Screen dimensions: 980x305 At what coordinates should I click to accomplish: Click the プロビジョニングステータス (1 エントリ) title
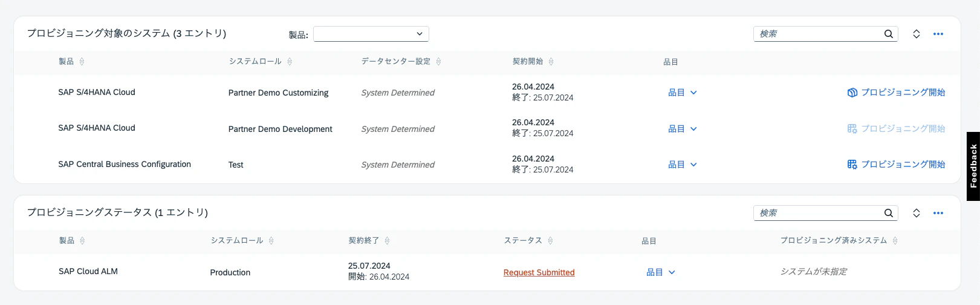click(117, 212)
